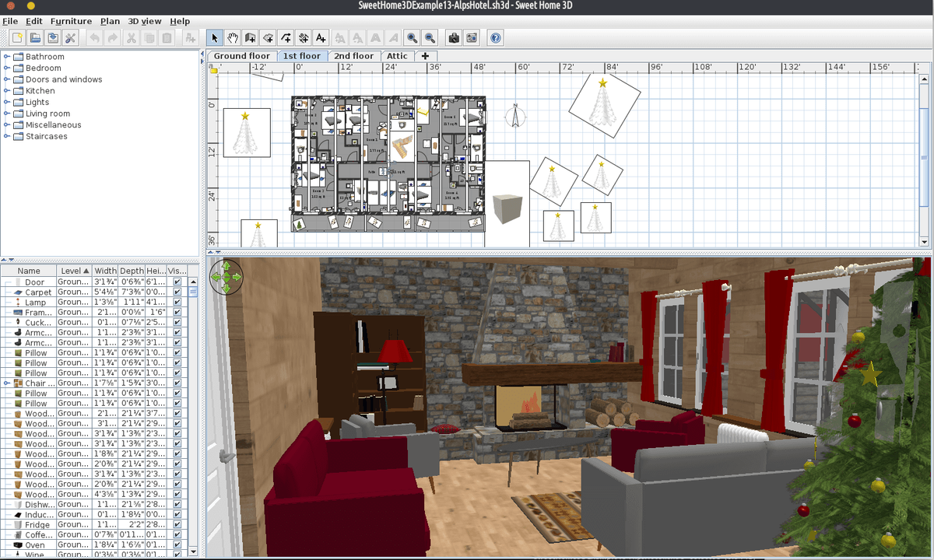Click the New home toolbar icon
This screenshot has height=560, width=934.
(x=16, y=37)
